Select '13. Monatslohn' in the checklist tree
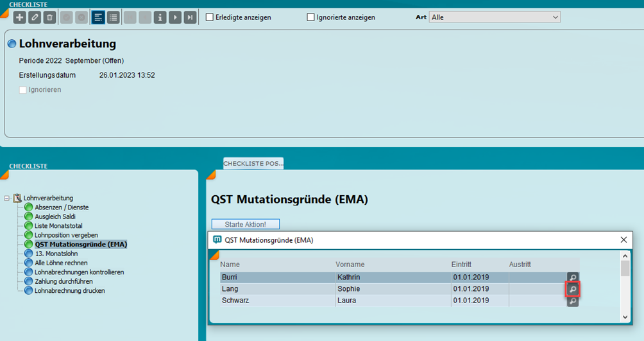 (x=56, y=254)
